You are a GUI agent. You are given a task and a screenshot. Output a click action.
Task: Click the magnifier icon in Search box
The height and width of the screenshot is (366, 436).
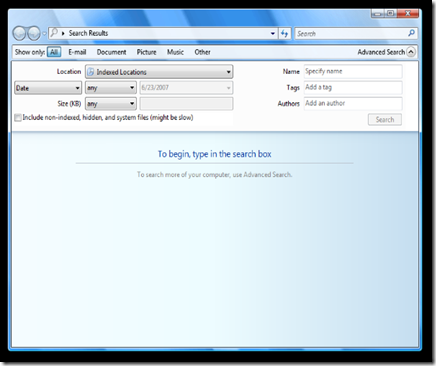pos(412,33)
